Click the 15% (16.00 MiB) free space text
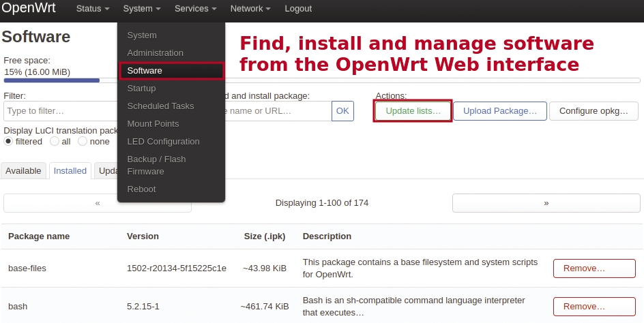 coord(37,72)
